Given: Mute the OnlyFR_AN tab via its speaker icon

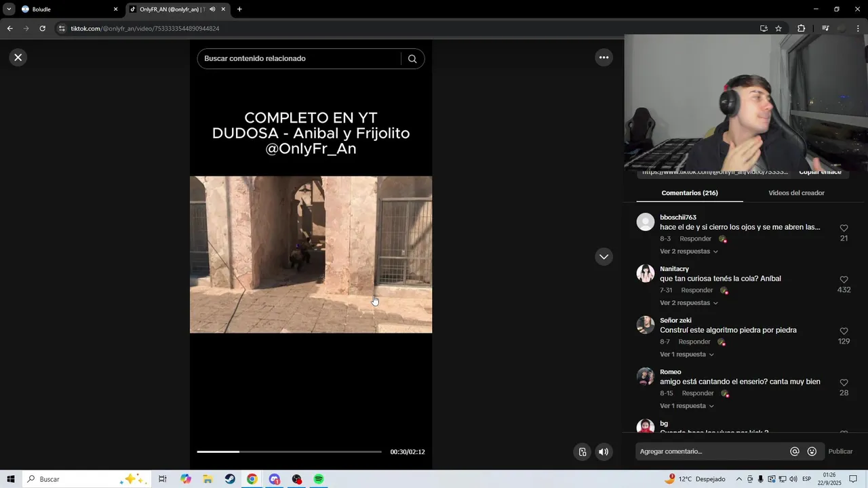Looking at the screenshot, I should click(x=212, y=9).
